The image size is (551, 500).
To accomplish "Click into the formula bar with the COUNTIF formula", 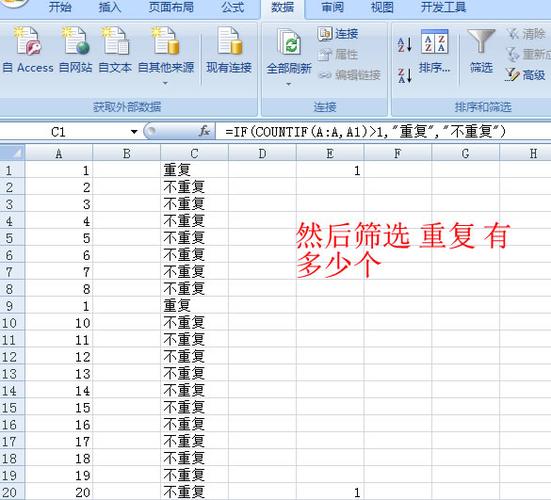I will [x=383, y=132].
